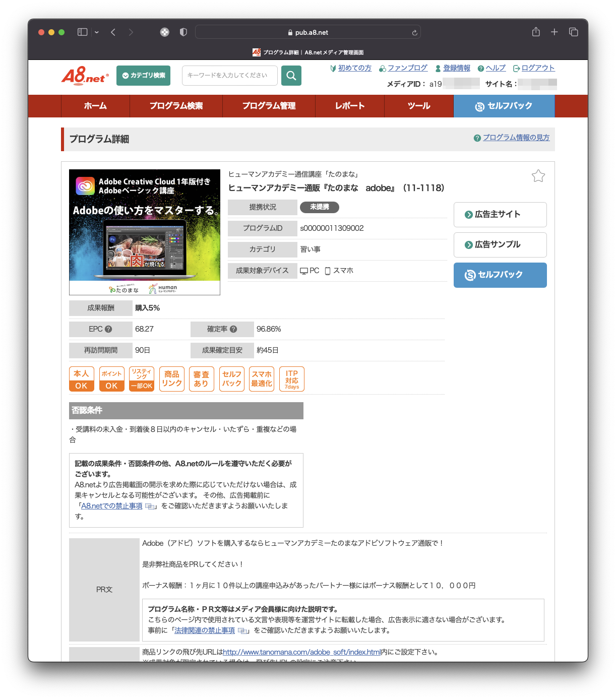Open the sidebar dropdown chevron in Safari
This screenshot has height=699, width=616.
coord(97,32)
